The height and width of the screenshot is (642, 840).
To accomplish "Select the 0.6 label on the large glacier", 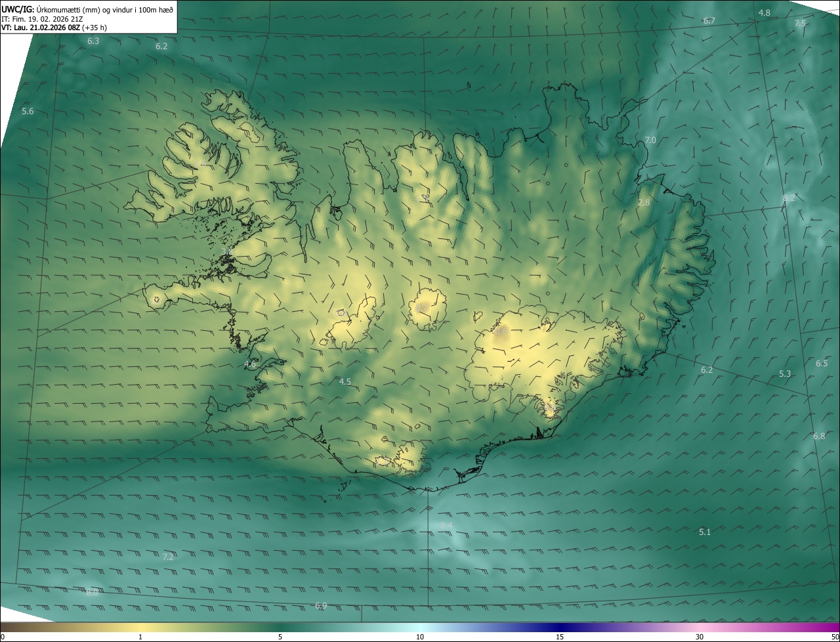I will (x=501, y=333).
